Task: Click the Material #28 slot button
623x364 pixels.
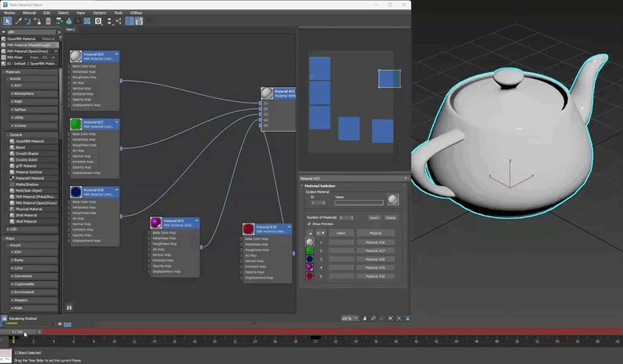Action: pyautogui.click(x=375, y=259)
